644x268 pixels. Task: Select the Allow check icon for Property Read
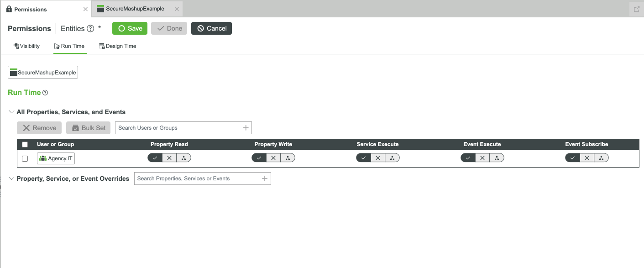155,158
